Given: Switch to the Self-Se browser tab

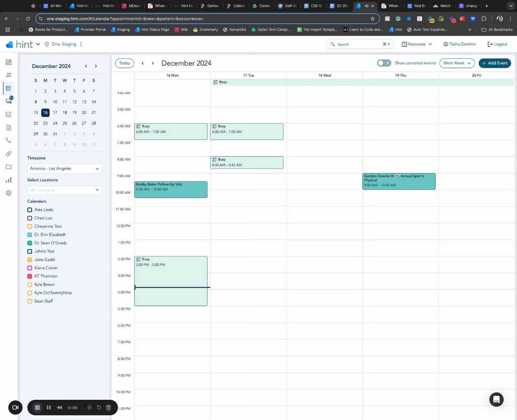Looking at the screenshot, I should [287, 6].
